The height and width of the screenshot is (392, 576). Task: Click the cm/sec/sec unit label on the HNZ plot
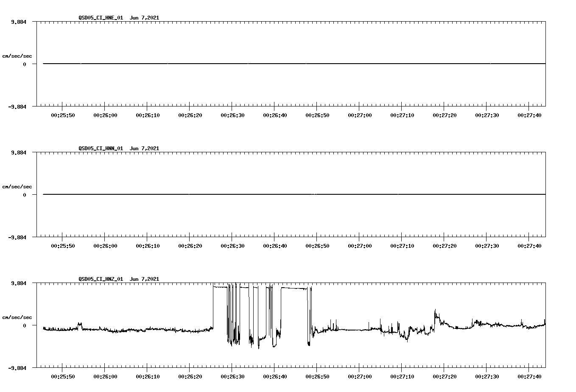[x=17, y=317]
